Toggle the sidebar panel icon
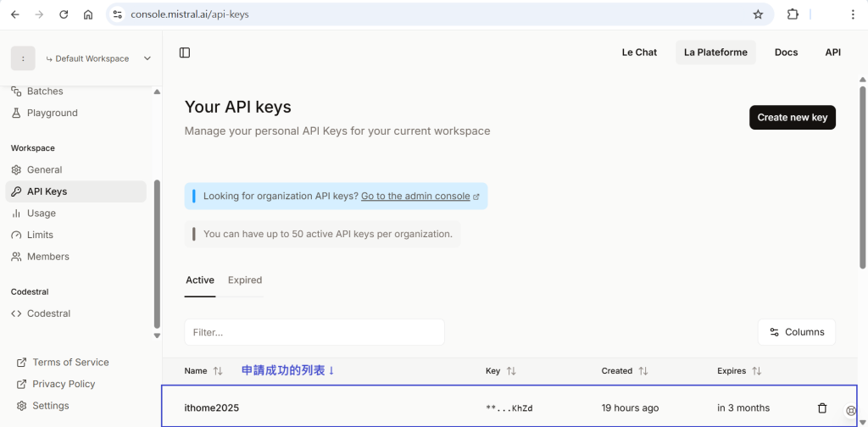Image resolution: width=868 pixels, height=427 pixels. [x=185, y=53]
